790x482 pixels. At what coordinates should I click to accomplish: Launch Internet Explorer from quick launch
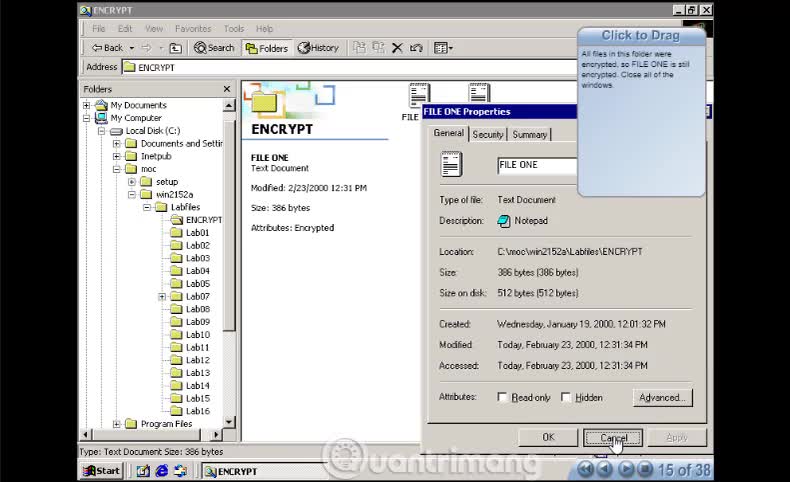tap(162, 471)
